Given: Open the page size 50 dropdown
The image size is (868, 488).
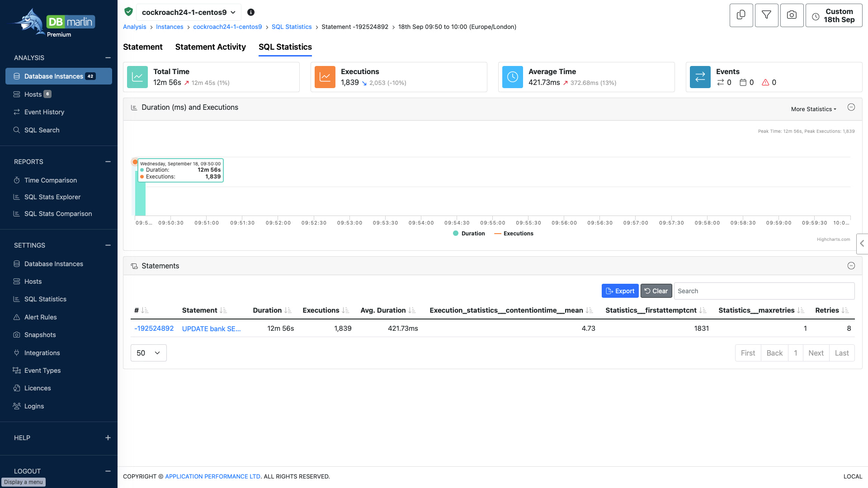Looking at the screenshot, I should pos(149,353).
